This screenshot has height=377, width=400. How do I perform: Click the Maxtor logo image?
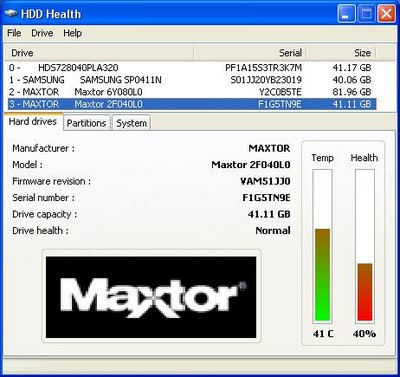tap(151, 297)
